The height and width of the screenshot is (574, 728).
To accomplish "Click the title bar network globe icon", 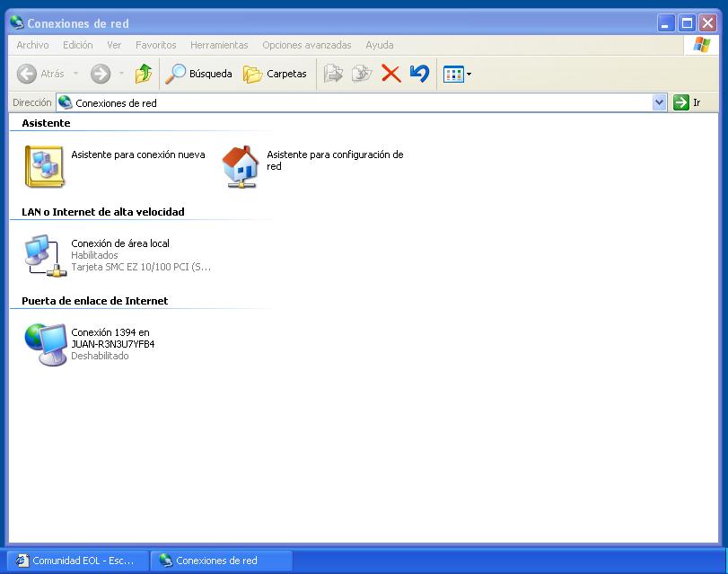I will click(x=17, y=22).
